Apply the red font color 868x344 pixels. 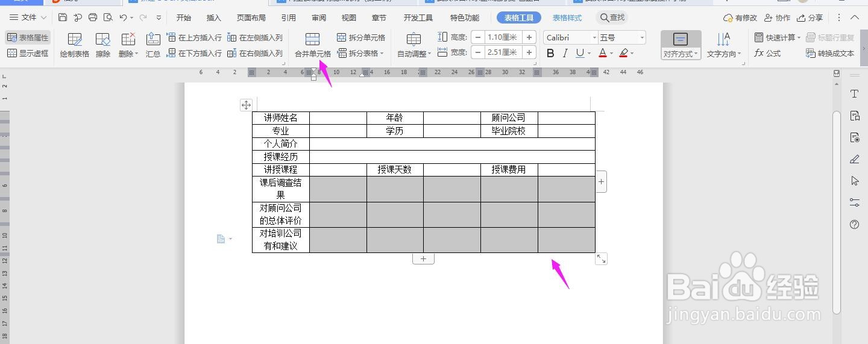[602, 53]
